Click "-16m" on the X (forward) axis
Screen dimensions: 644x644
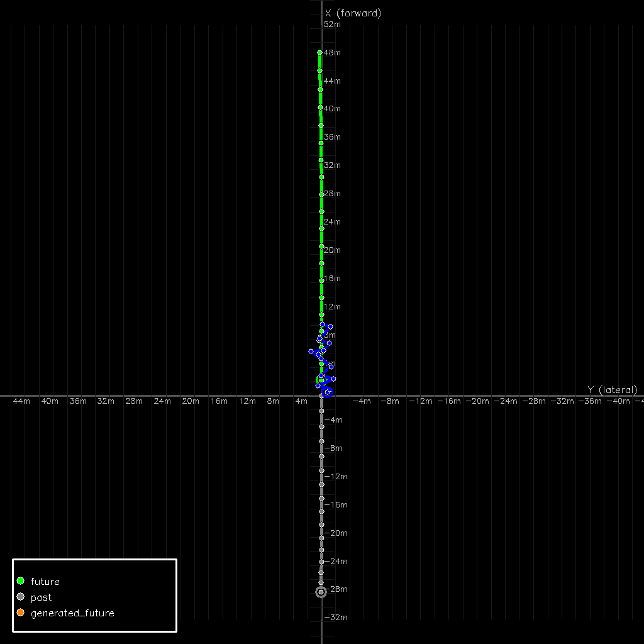336,505
